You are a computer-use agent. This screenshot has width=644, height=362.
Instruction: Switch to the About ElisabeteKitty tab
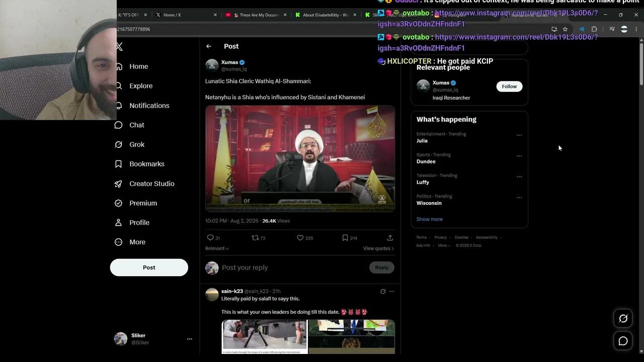[x=326, y=15]
